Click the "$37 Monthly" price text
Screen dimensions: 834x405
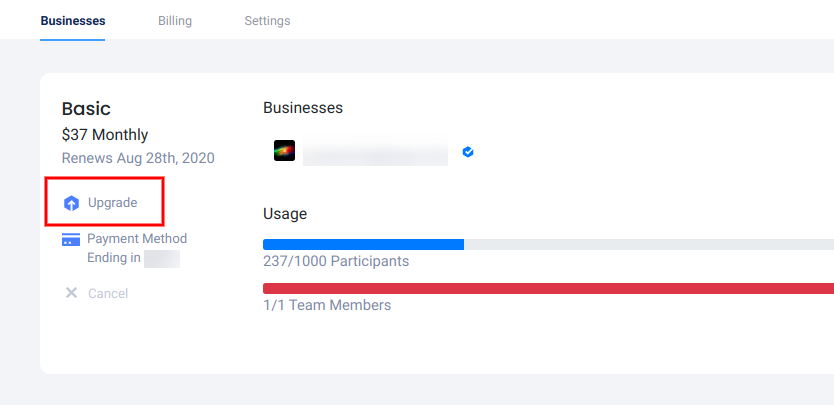tap(105, 134)
